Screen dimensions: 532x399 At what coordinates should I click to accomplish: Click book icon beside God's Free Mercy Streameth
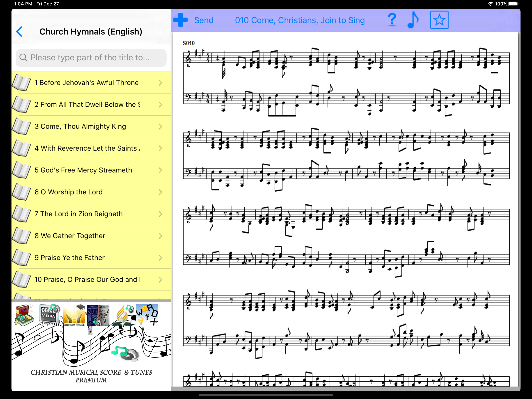tap(21, 170)
